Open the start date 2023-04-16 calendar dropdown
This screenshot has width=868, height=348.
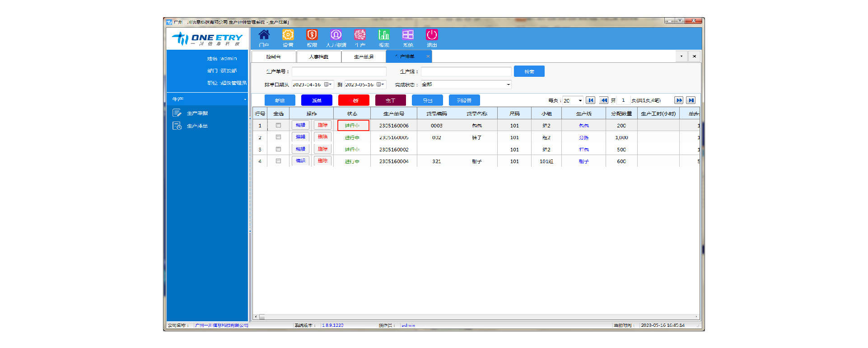(328, 85)
